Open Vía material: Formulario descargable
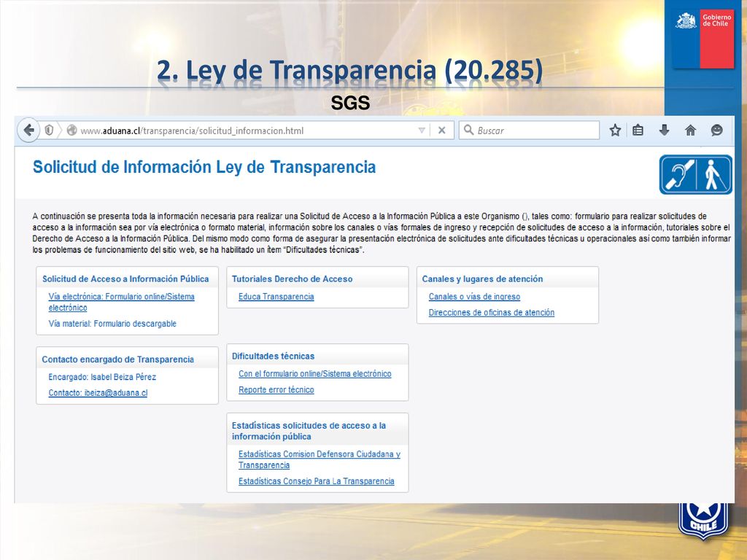 point(112,324)
